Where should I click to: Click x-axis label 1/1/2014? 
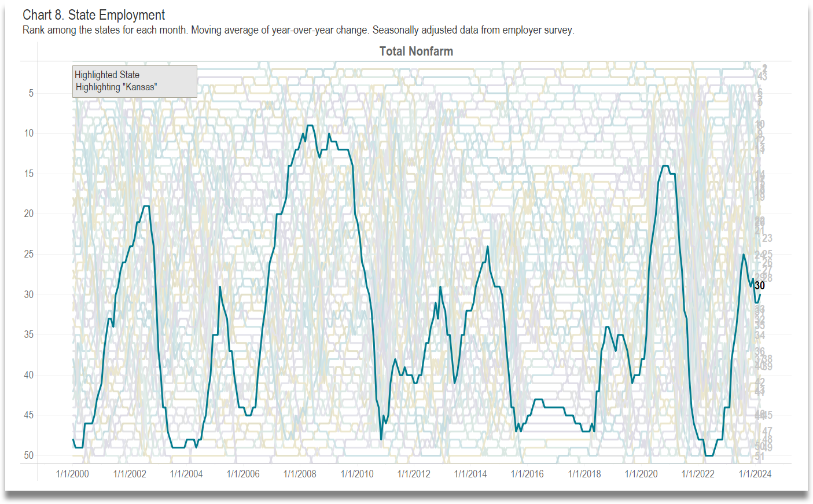(x=470, y=474)
